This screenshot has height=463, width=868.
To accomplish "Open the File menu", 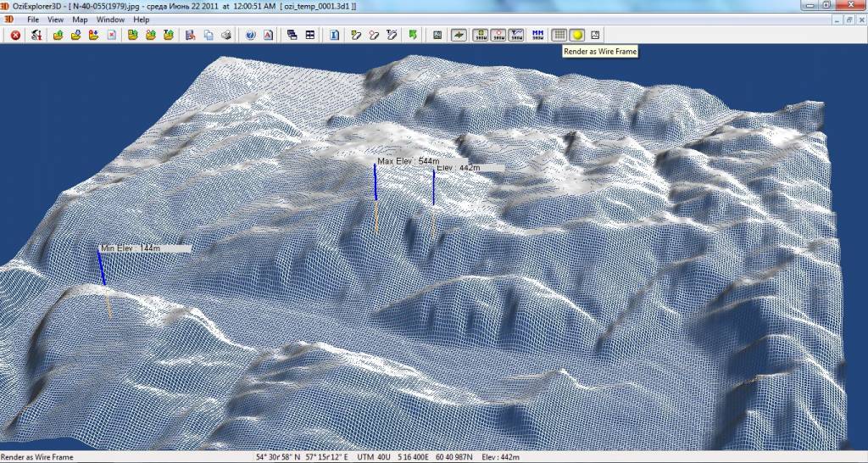I will click(33, 19).
